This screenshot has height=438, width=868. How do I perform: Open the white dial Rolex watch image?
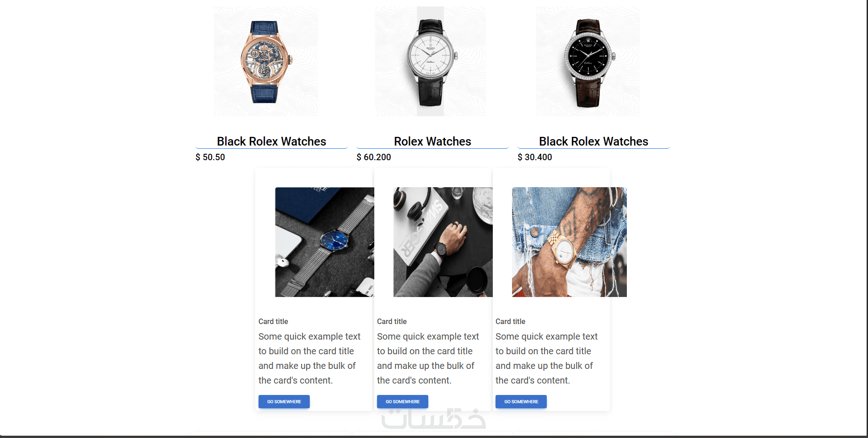tap(431, 61)
